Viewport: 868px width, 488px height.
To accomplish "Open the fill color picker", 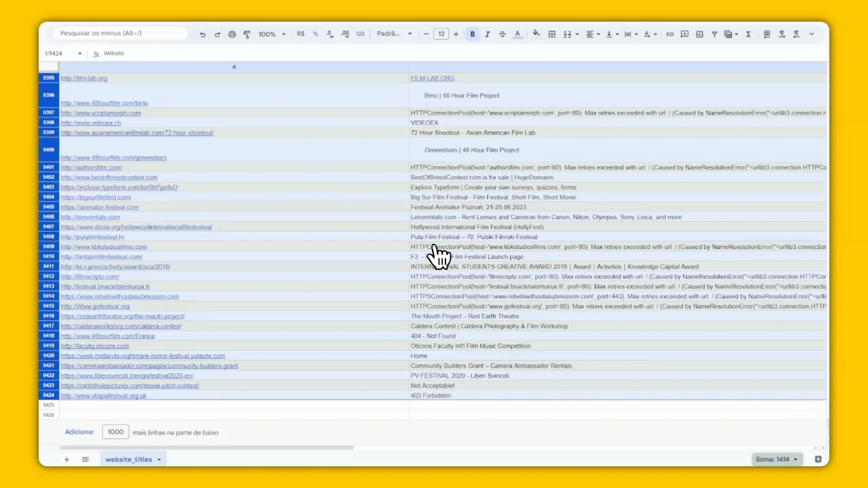I will tap(536, 34).
